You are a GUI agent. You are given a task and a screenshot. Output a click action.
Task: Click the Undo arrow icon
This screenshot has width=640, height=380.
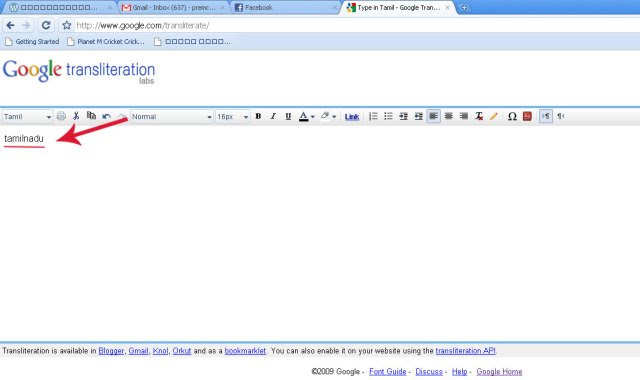click(x=107, y=116)
